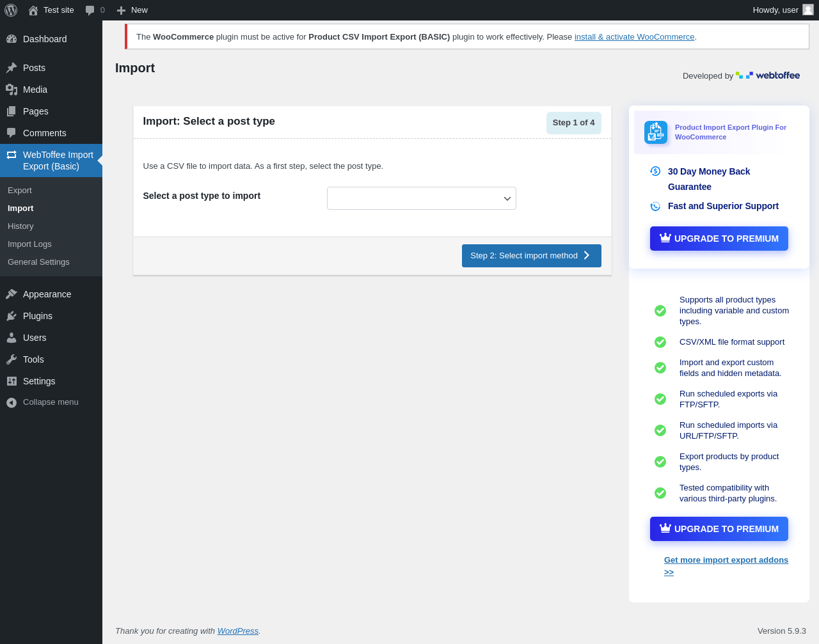Click the Dashboard gauge icon
819x644 pixels.
[12, 39]
